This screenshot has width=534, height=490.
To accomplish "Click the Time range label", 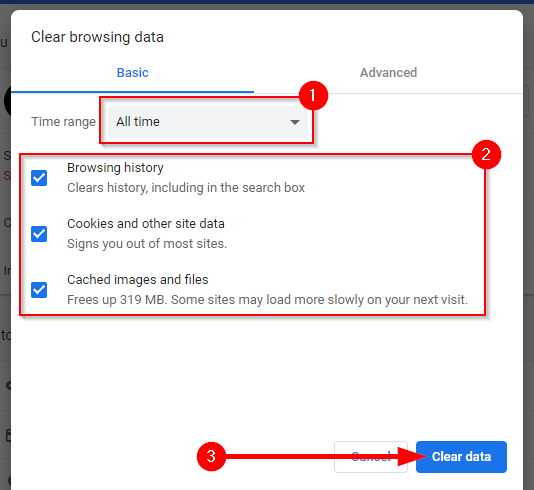I will click(63, 122).
